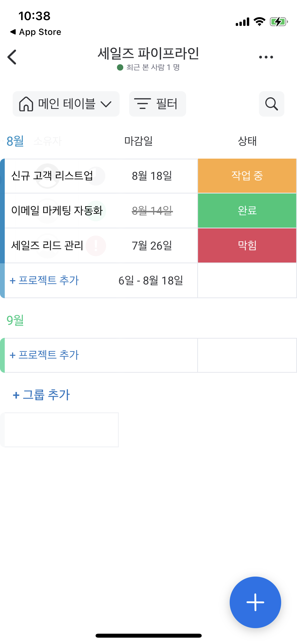The image size is (297, 644).
Task: Tap the red 막힘 status cell
Action: coord(247,245)
